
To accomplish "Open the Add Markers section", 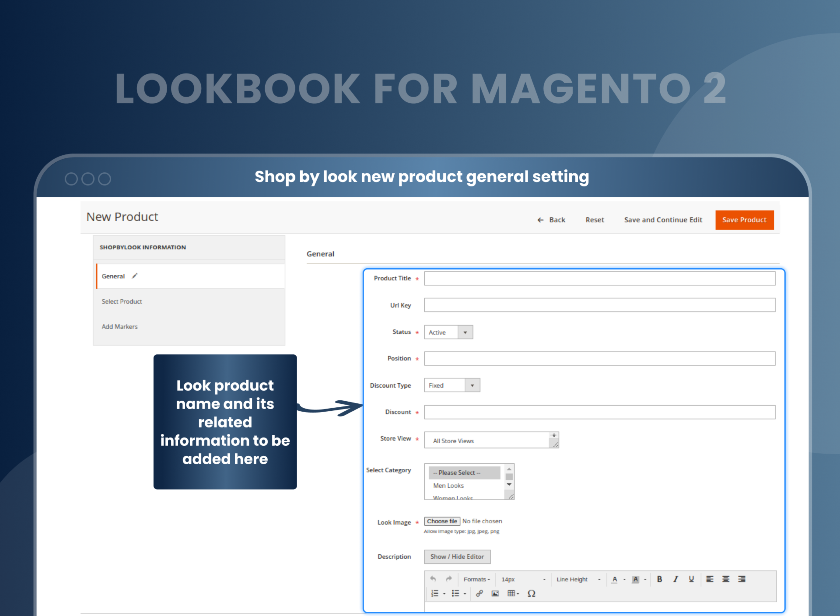I will [x=119, y=326].
